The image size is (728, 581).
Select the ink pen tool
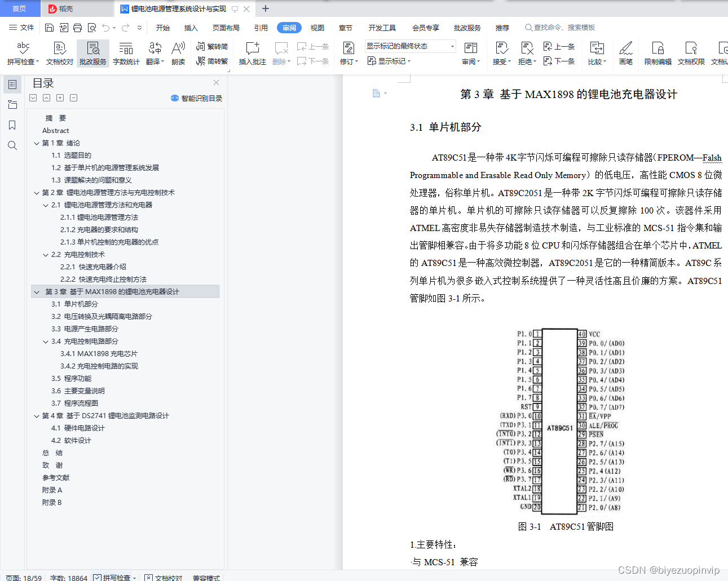[x=626, y=54]
